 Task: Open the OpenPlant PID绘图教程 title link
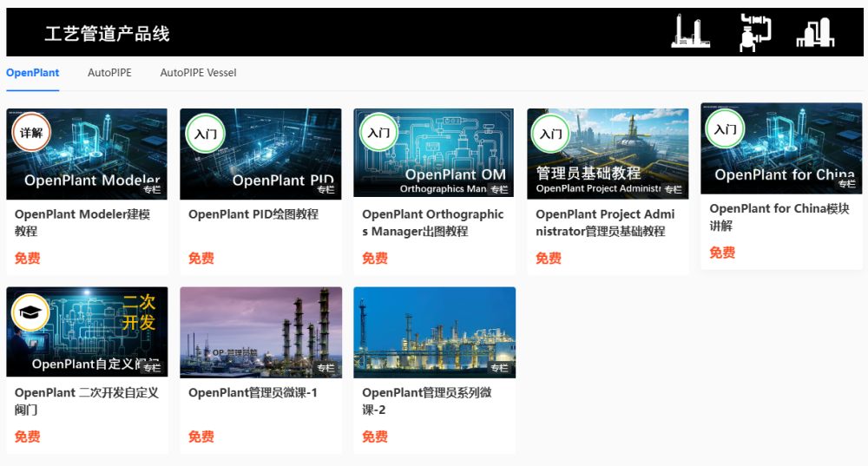pos(253,214)
